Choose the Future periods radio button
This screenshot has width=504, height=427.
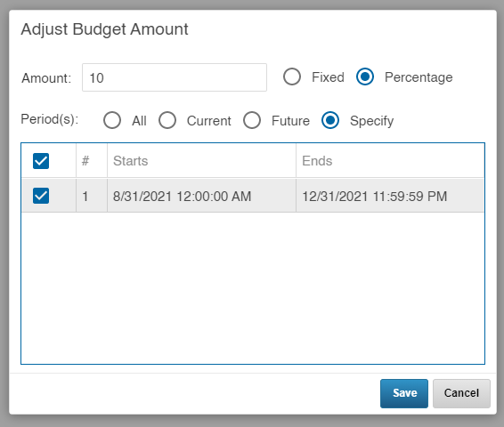tap(252, 120)
